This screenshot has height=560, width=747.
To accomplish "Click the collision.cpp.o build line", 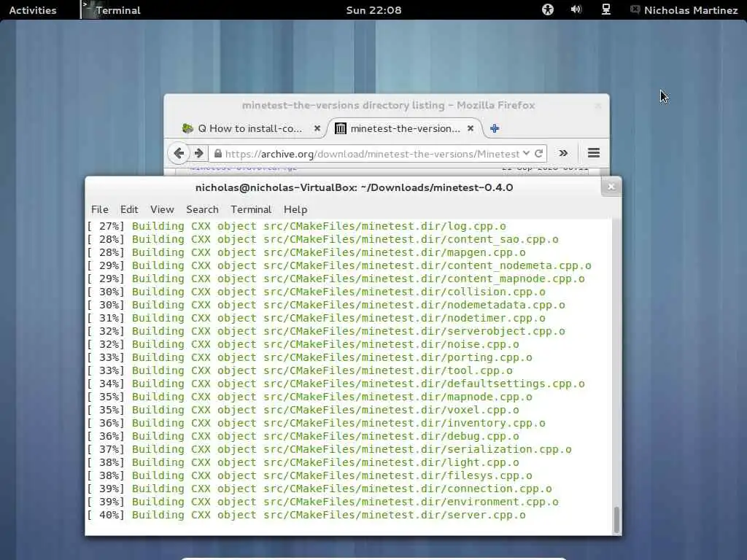I will pyautogui.click(x=316, y=292).
